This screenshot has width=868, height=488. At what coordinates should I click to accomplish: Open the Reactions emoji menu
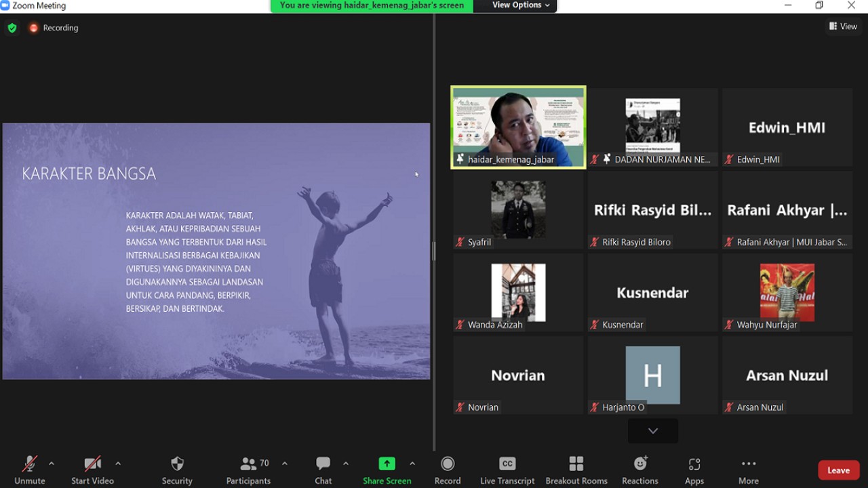click(x=640, y=464)
